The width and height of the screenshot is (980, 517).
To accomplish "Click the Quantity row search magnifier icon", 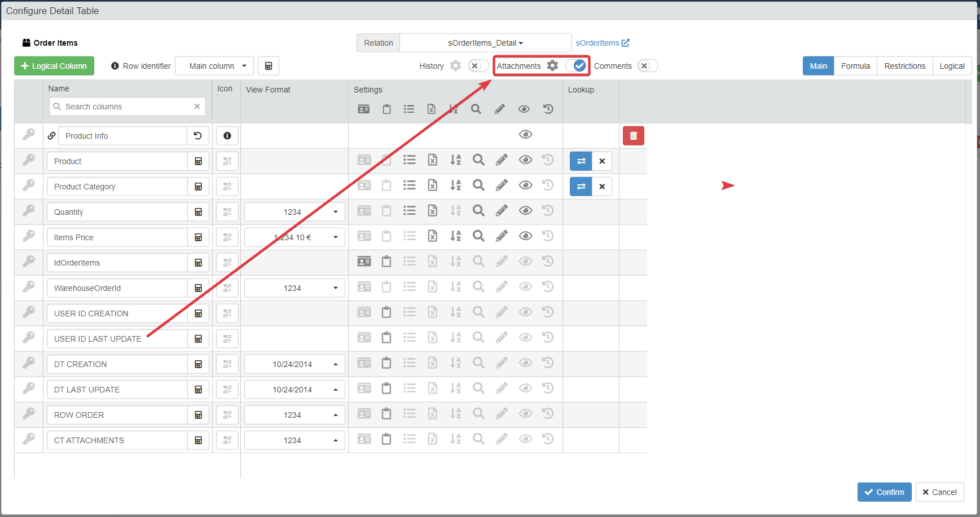I will [478, 211].
